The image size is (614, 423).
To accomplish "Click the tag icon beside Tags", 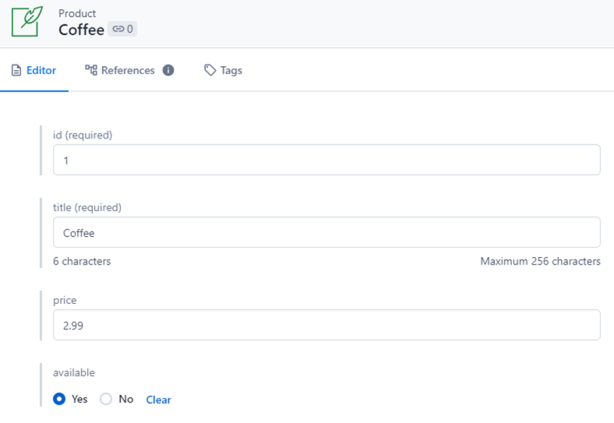I will coord(210,70).
